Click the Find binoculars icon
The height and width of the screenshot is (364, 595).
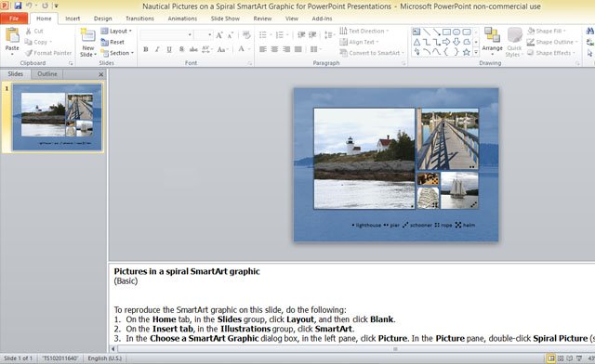pos(590,32)
